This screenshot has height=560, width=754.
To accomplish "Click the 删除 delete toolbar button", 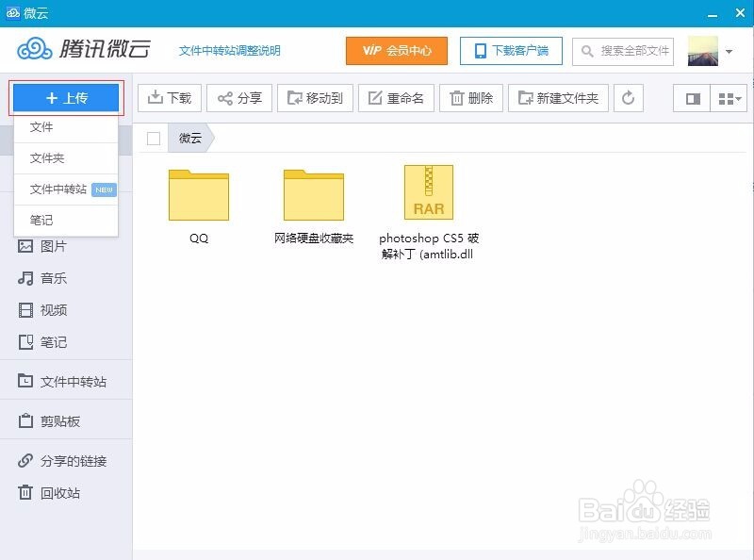I will click(x=470, y=99).
